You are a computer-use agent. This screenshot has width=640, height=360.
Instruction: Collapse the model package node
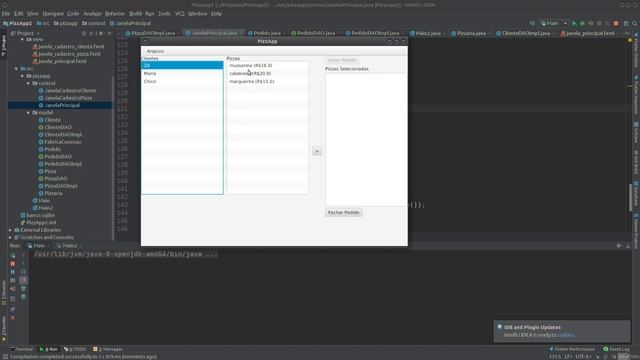tap(28, 113)
